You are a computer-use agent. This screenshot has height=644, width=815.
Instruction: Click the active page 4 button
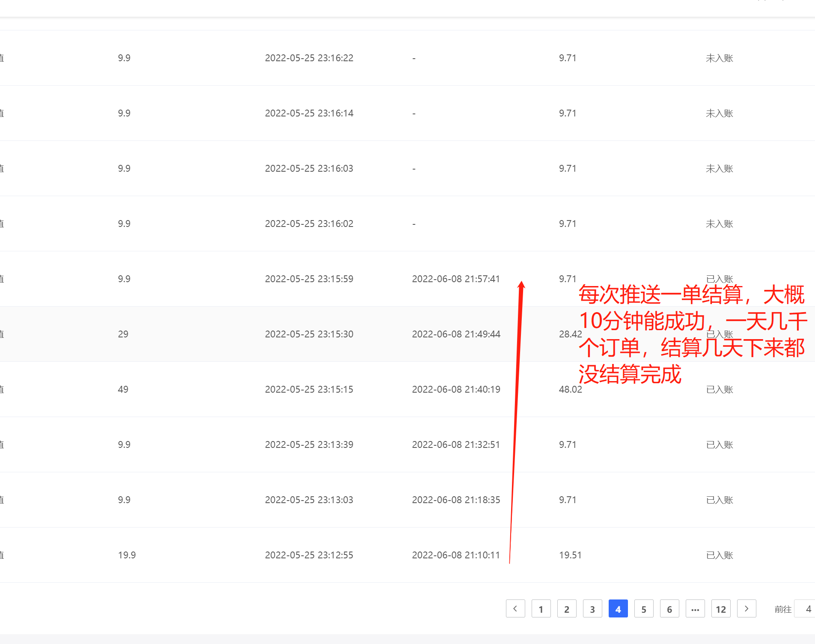(618, 608)
